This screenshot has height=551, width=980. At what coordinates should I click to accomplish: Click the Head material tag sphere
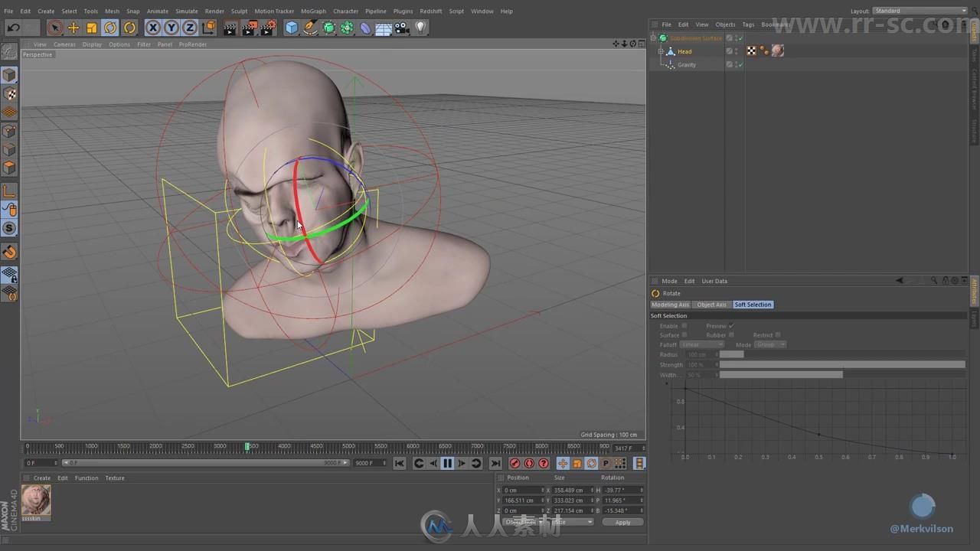click(x=778, y=51)
